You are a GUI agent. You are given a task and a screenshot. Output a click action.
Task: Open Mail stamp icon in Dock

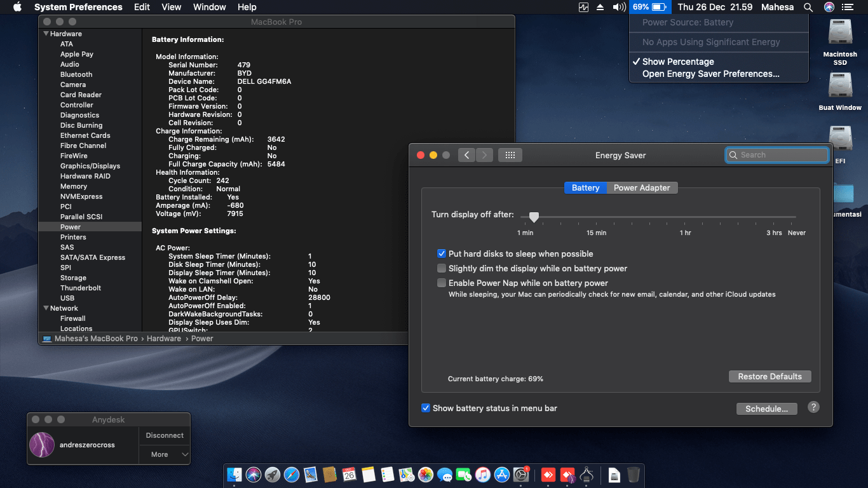311,475
